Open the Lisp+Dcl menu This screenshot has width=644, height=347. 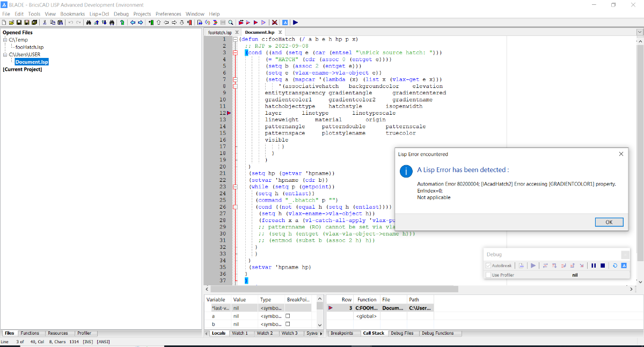tap(100, 14)
